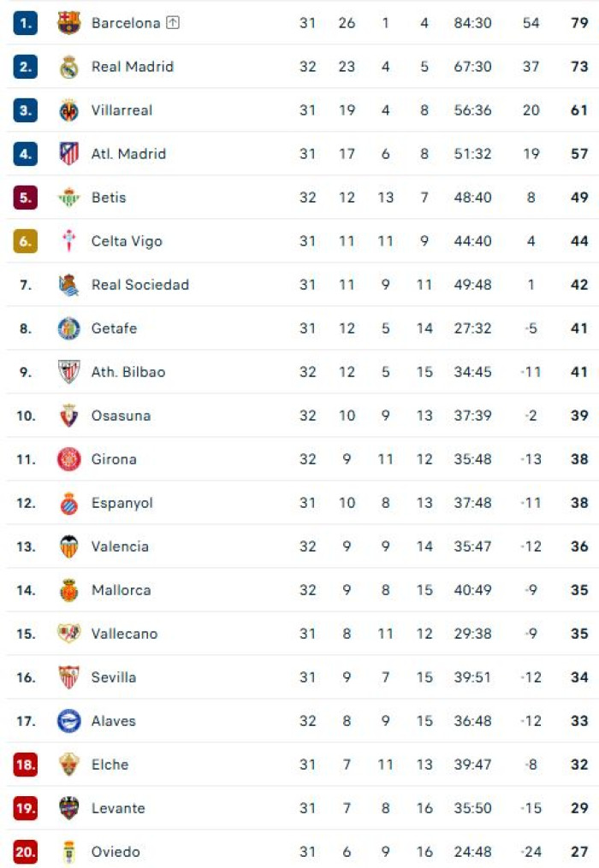The image size is (599, 868).
Task: Click the blue rank 1 badge
Action: (26, 23)
